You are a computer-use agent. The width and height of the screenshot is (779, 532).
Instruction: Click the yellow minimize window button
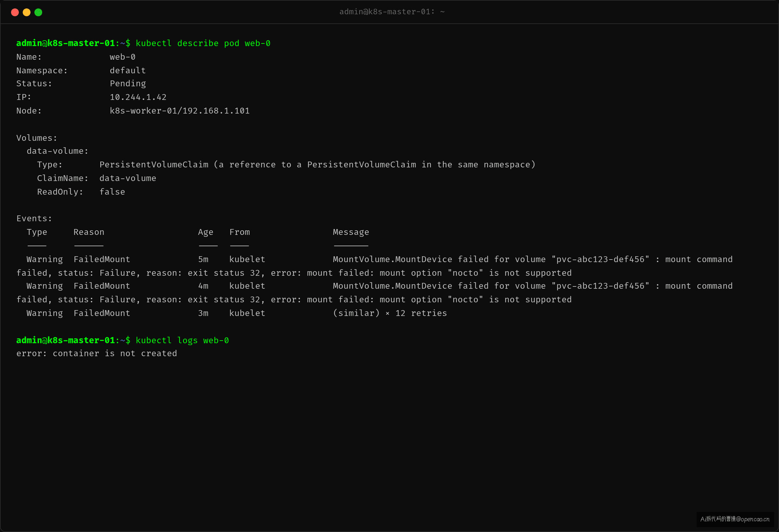(x=27, y=12)
